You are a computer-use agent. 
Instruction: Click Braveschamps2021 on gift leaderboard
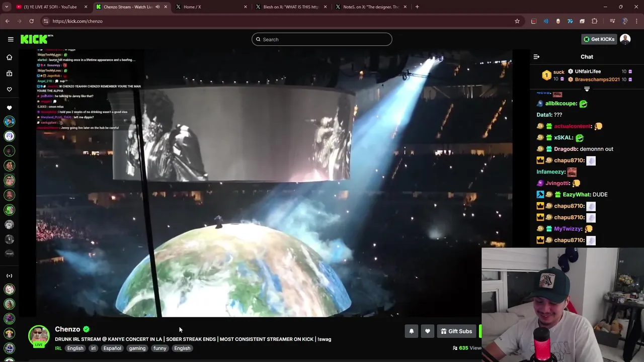pyautogui.click(x=597, y=79)
